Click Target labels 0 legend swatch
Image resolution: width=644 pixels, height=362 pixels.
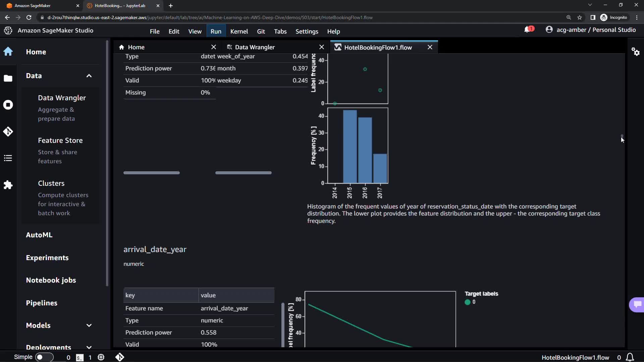point(467,302)
